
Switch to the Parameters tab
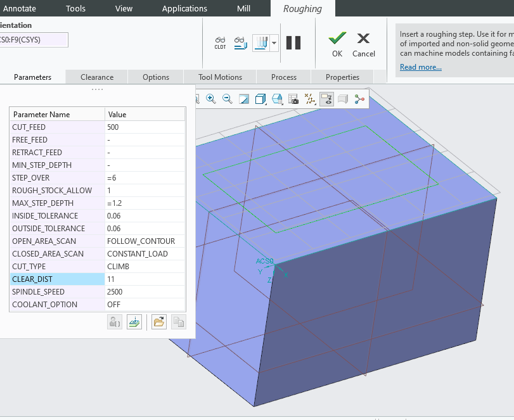tap(32, 77)
